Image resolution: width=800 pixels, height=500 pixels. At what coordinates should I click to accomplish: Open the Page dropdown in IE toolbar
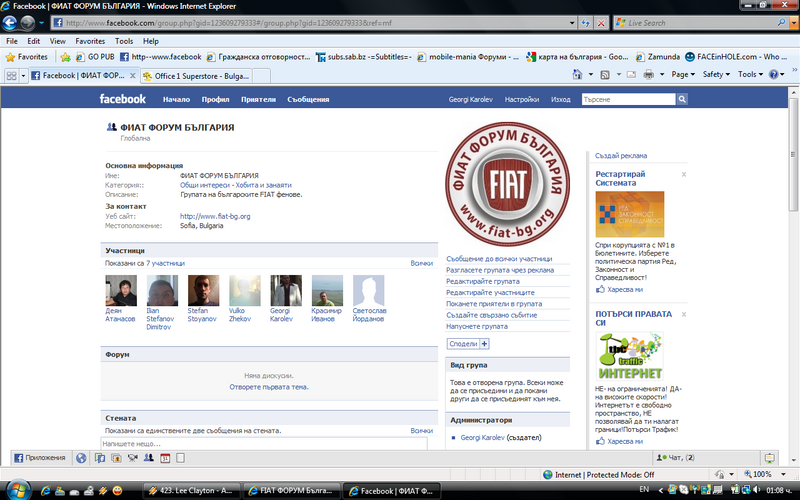click(x=683, y=75)
